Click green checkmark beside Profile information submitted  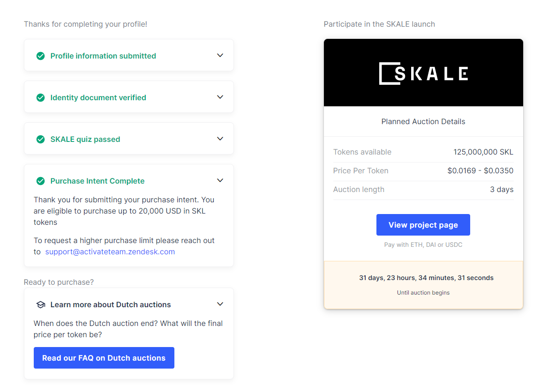pos(41,56)
